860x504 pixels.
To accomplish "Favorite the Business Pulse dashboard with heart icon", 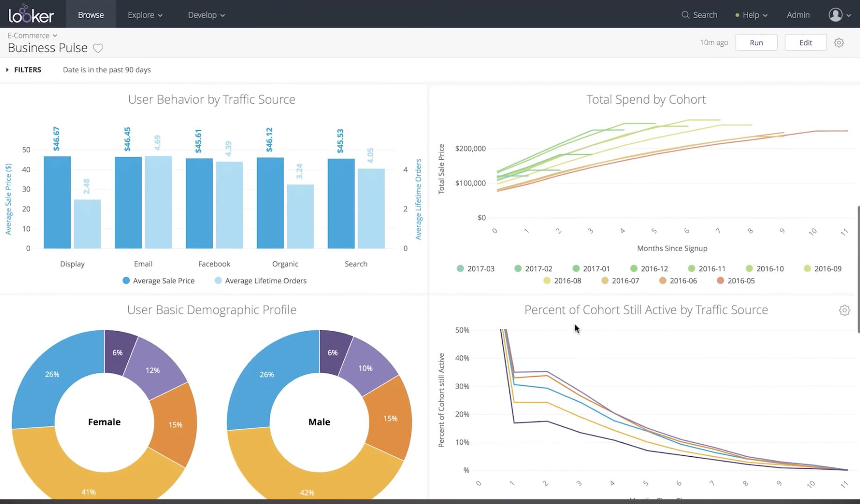I will 98,48.
